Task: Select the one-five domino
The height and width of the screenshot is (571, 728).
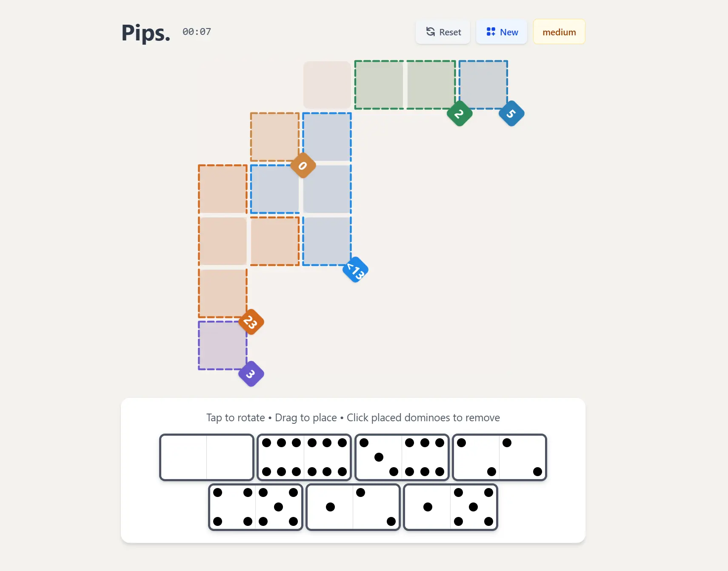Action: (451, 507)
